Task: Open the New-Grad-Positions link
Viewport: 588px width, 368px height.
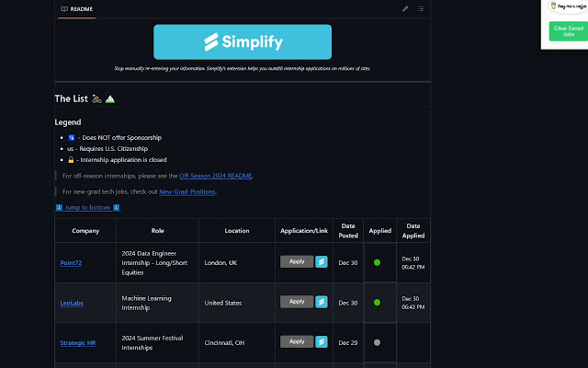Action: point(187,191)
